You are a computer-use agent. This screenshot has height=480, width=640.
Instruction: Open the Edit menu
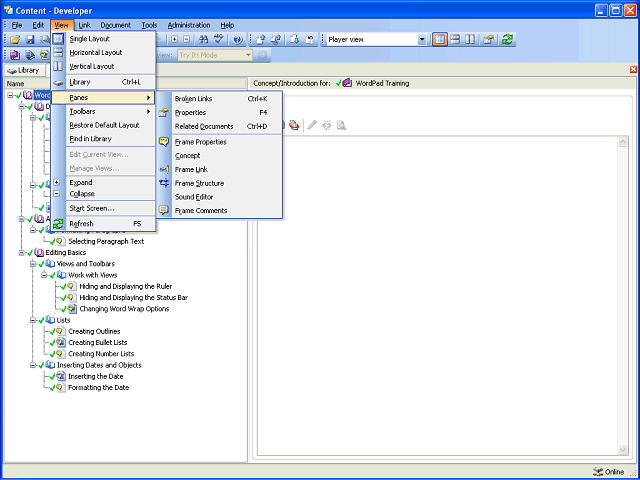(38, 25)
